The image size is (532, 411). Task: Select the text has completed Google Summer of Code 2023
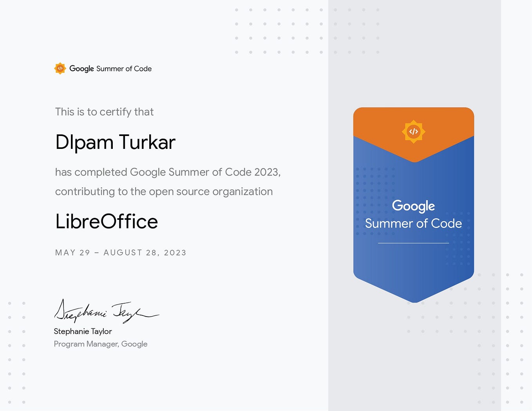(168, 172)
